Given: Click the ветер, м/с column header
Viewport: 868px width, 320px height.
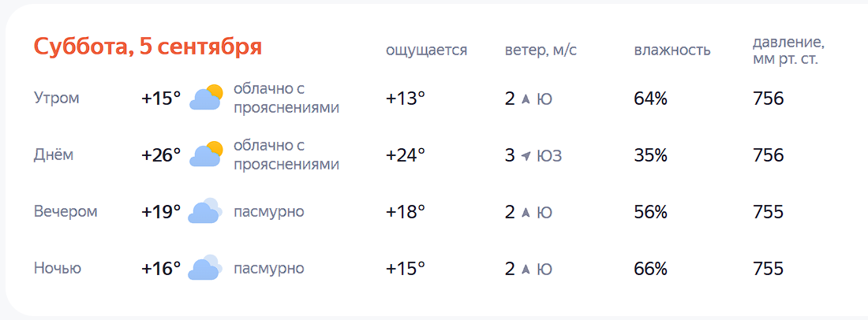Looking at the screenshot, I should click(541, 50).
